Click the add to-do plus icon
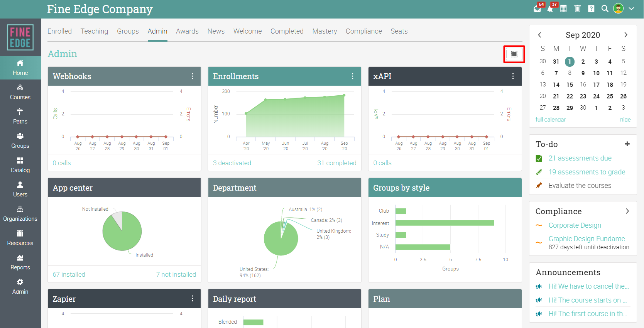 (x=627, y=144)
